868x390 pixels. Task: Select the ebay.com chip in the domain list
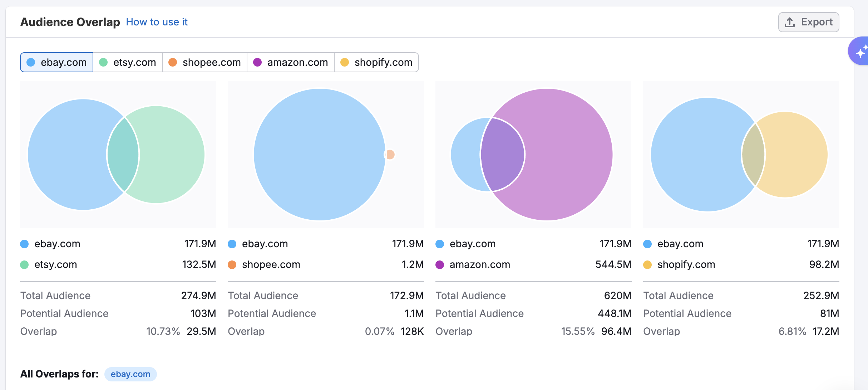[56, 62]
